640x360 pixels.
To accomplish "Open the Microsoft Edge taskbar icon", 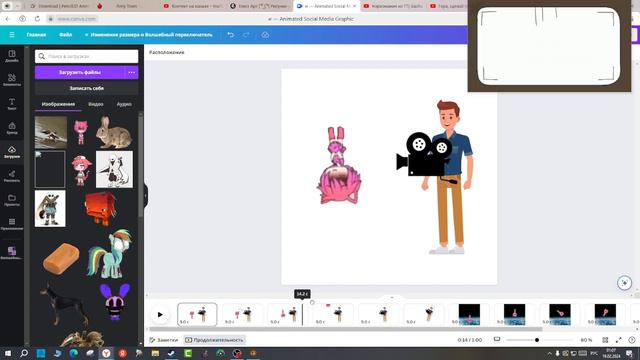I will pyautogui.click(x=73, y=353).
